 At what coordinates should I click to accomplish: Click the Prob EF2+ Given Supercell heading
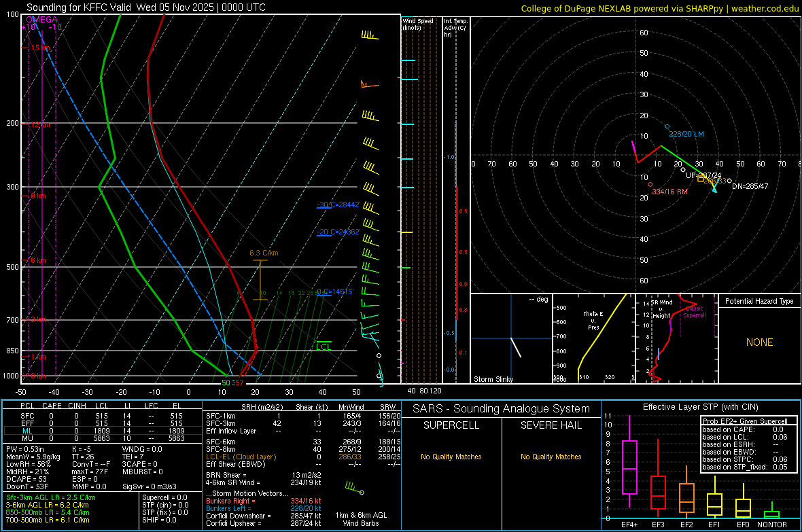pos(745,421)
